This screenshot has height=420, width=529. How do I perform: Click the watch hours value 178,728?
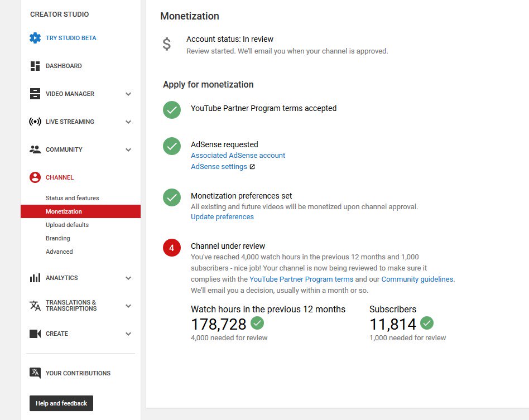click(219, 324)
